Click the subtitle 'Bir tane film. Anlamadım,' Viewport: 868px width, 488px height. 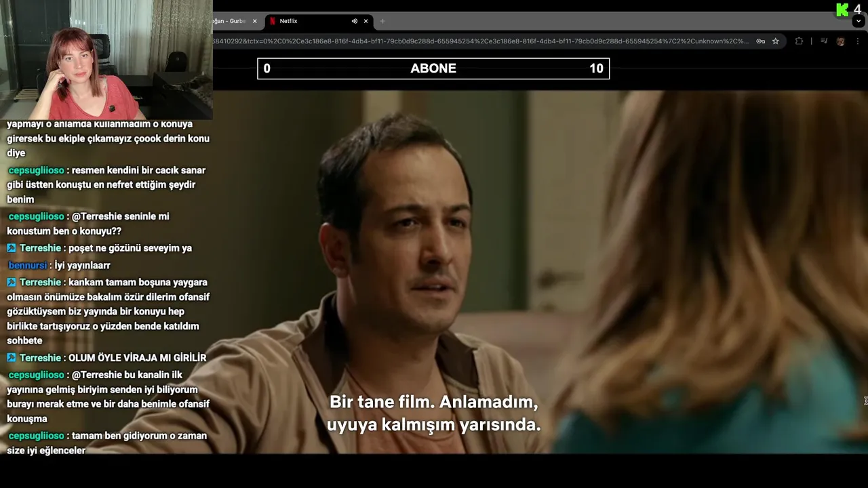point(433,402)
